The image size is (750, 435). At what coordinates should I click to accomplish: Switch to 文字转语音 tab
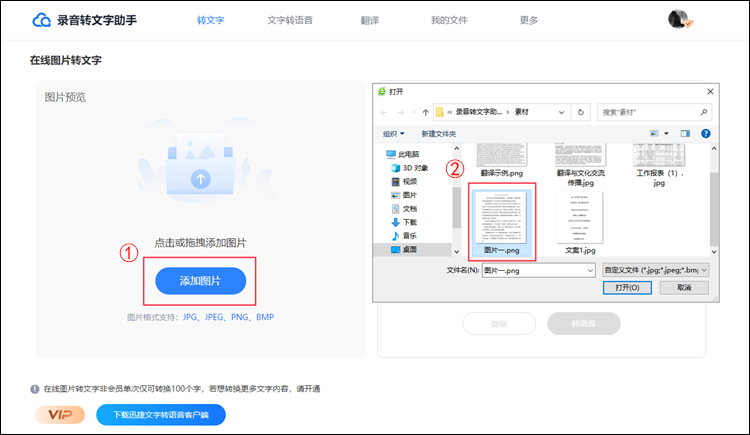290,20
